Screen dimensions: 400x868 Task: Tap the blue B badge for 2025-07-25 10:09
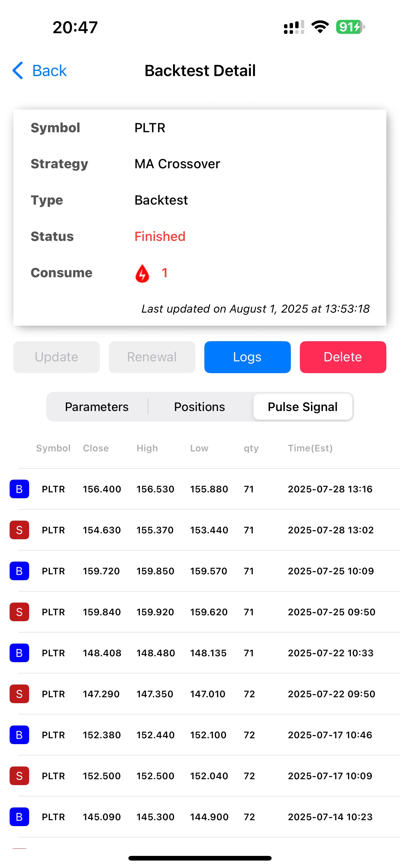click(x=19, y=571)
